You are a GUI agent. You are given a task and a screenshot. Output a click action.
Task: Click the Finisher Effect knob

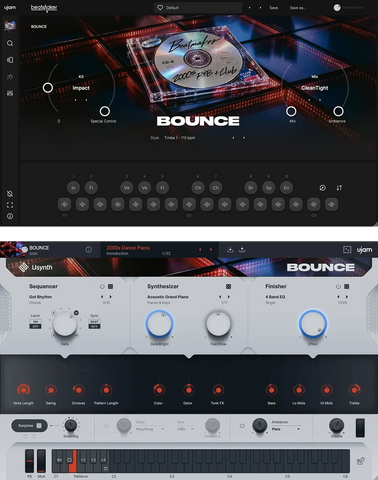313,324
